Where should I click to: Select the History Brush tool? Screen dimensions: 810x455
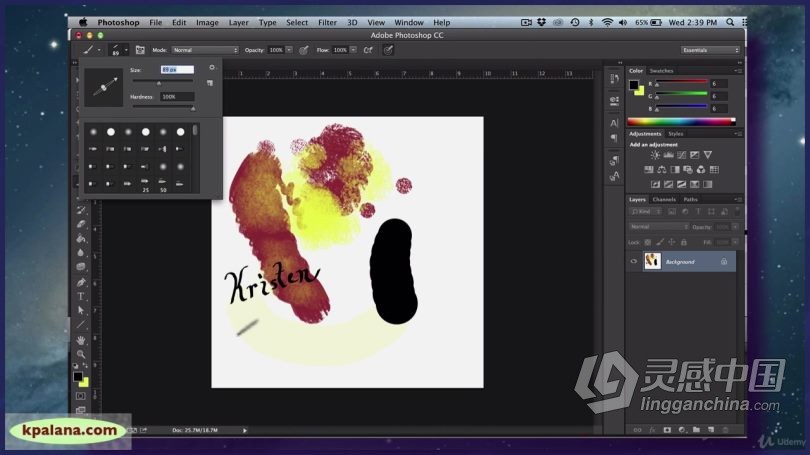click(x=81, y=210)
